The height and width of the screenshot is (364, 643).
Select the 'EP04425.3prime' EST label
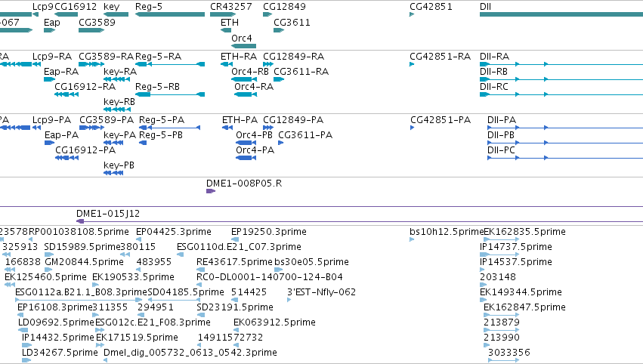[174, 232]
